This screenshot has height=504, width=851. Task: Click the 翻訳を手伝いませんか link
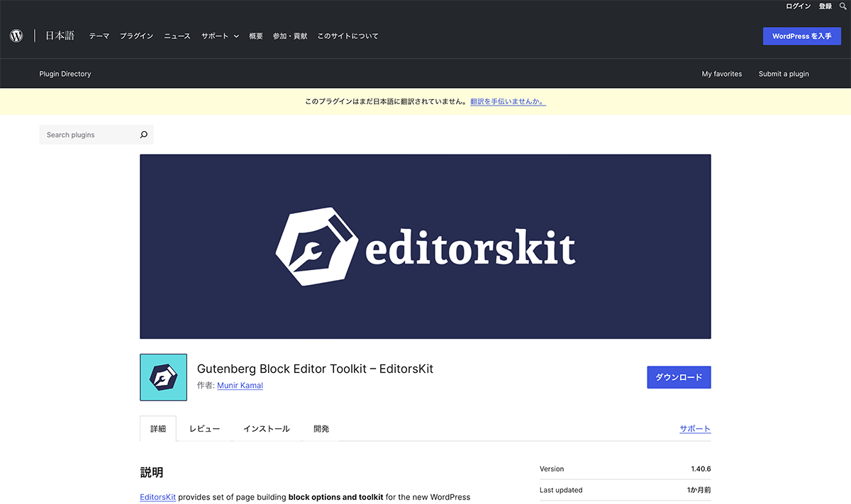508,101
